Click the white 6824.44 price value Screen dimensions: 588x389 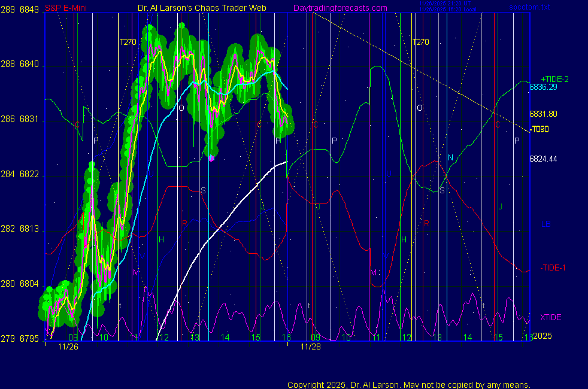tap(543, 159)
